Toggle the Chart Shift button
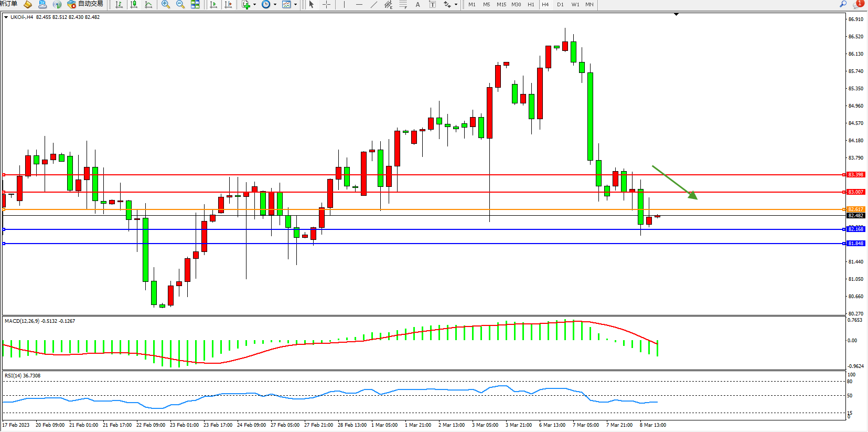 coord(228,5)
